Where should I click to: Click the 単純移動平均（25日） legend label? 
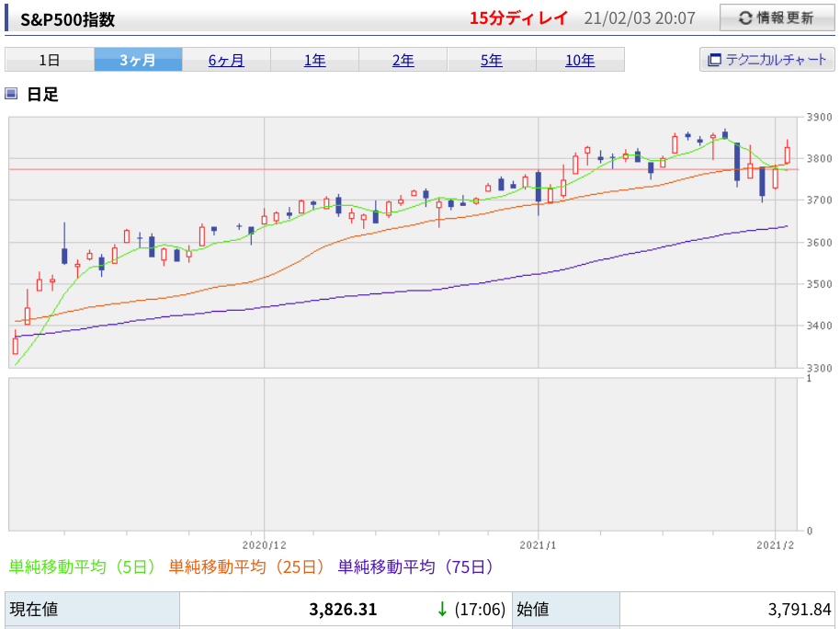[x=247, y=566]
